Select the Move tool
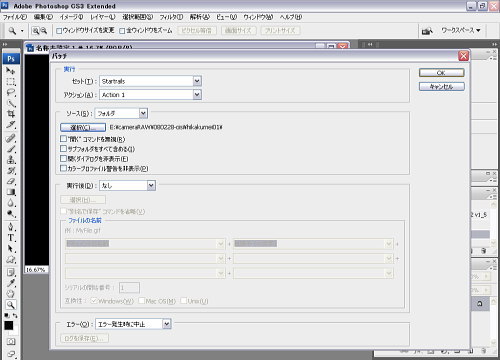 pos(11,71)
